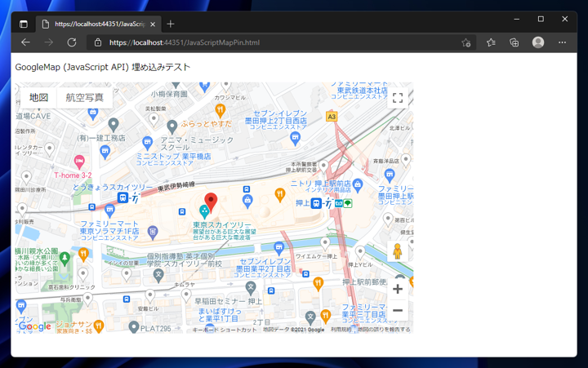Click セブンイレブン 墨田押上2丁目西店 store icon
Image resolution: width=588 pixels, height=368 pixels.
click(296, 139)
